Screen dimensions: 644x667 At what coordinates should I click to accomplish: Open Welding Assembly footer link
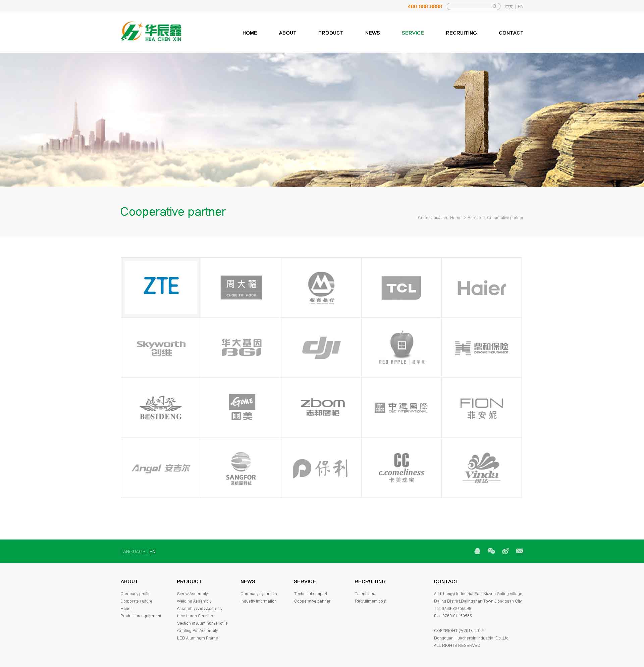(194, 601)
